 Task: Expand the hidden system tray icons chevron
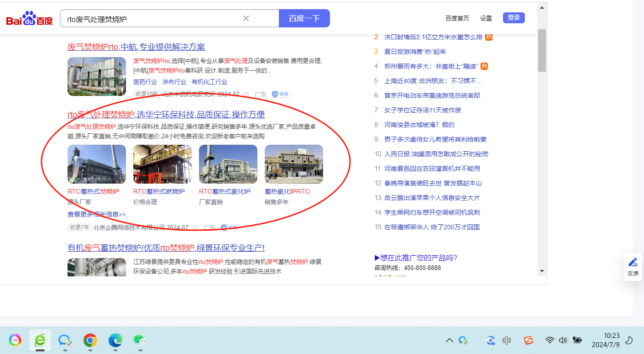(x=449, y=340)
